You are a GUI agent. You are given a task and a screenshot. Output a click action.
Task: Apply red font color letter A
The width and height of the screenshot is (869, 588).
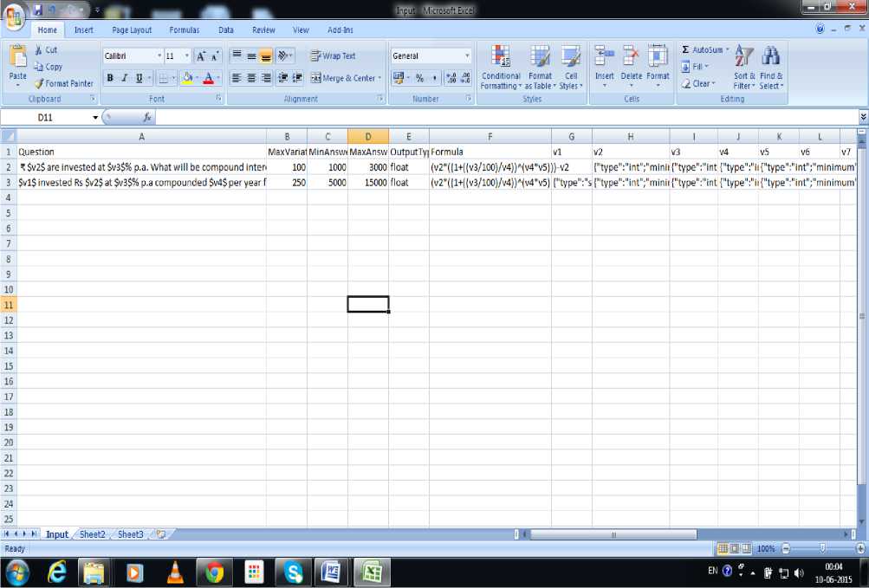click(x=209, y=78)
